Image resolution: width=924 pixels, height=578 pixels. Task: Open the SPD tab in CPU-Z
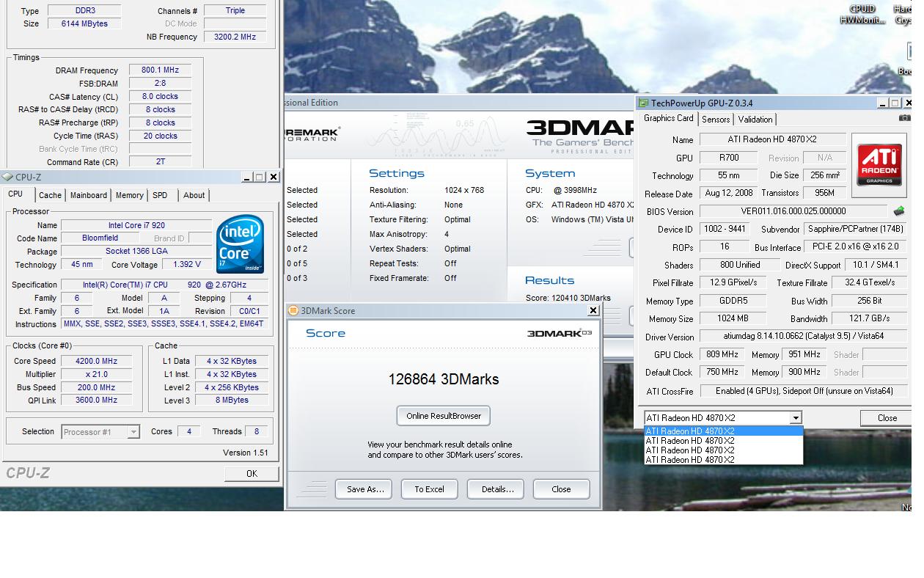coord(160,195)
